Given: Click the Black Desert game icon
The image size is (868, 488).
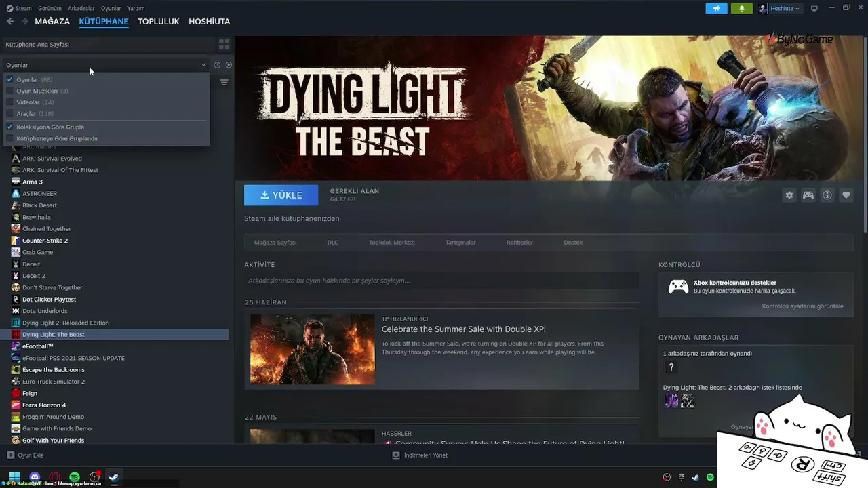Looking at the screenshot, I should click(16, 205).
